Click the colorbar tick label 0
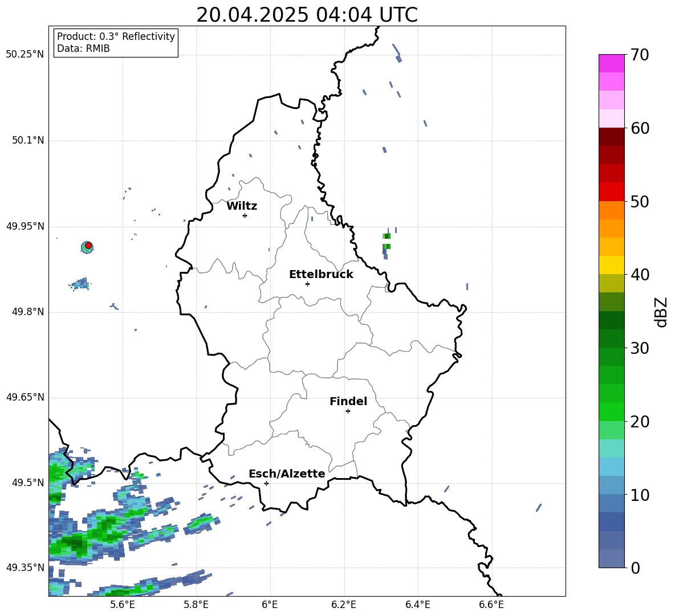 [x=635, y=568]
